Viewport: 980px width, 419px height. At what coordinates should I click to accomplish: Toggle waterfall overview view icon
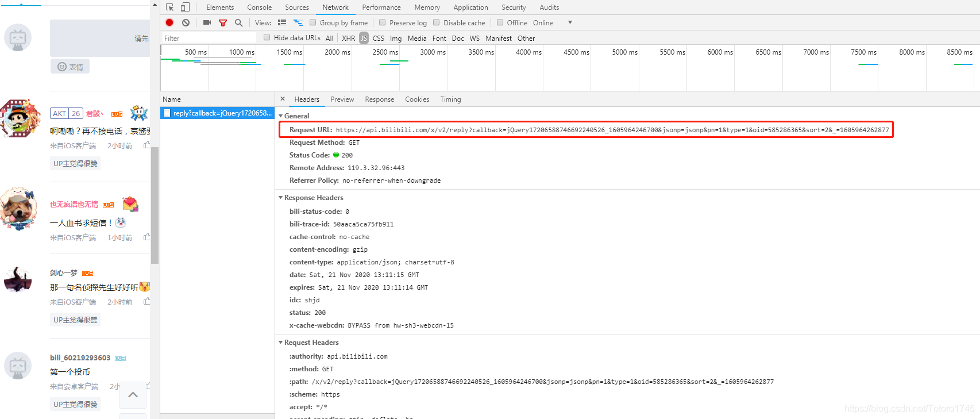pyautogui.click(x=298, y=22)
